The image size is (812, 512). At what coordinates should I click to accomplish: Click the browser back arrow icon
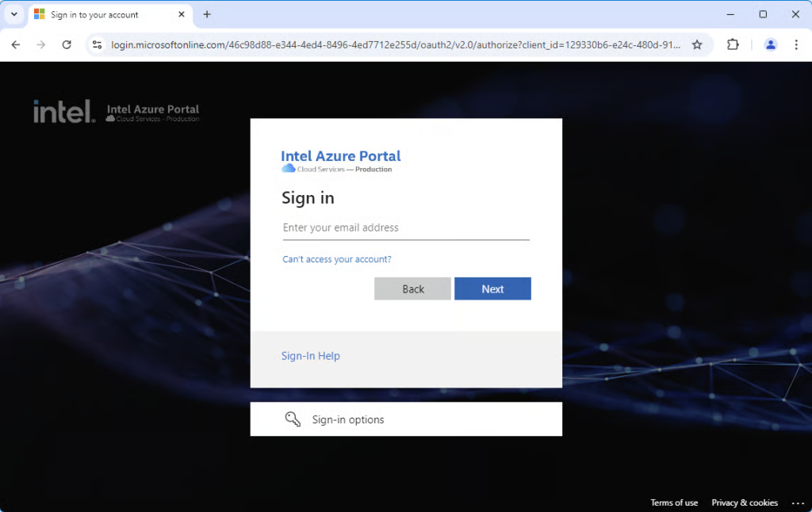tap(16, 45)
